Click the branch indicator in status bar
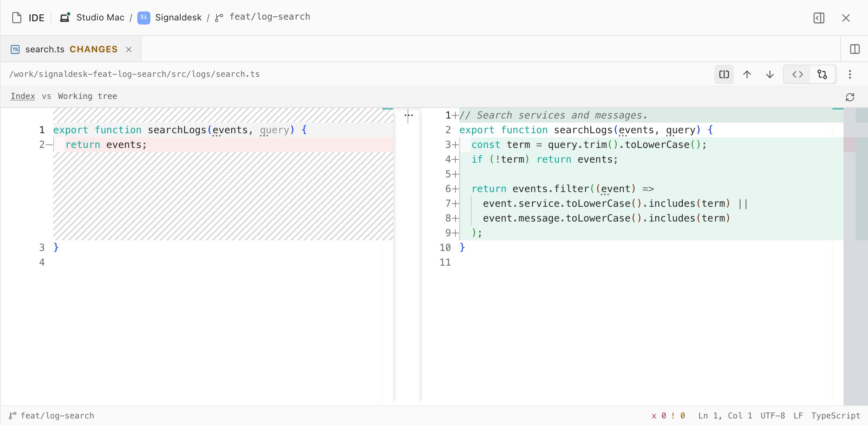Viewport: 868px width, 425px height. (51, 416)
